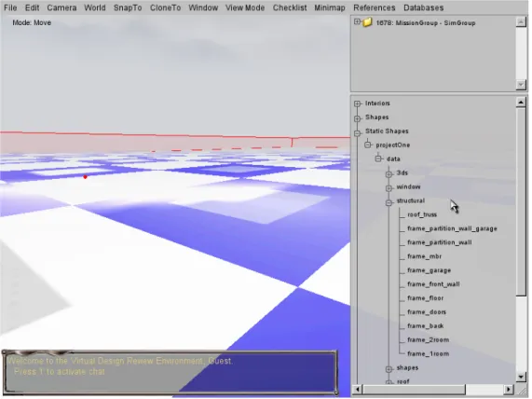
Task: Open the CloneTo menu
Action: 165,7
